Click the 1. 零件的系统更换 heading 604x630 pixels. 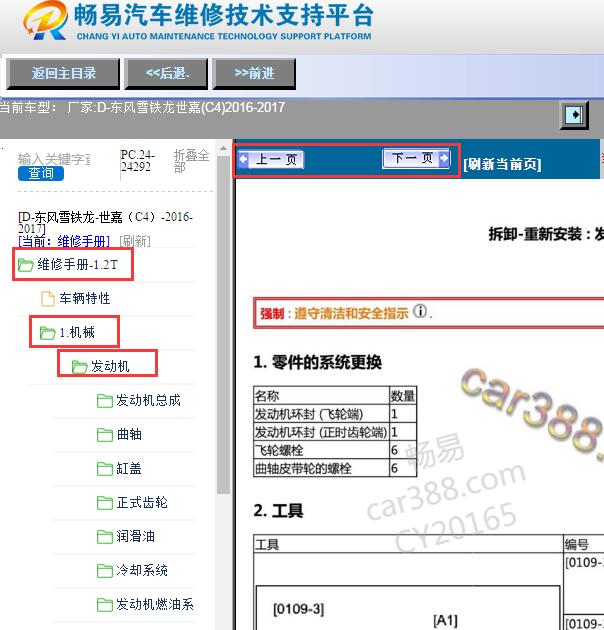[317, 362]
